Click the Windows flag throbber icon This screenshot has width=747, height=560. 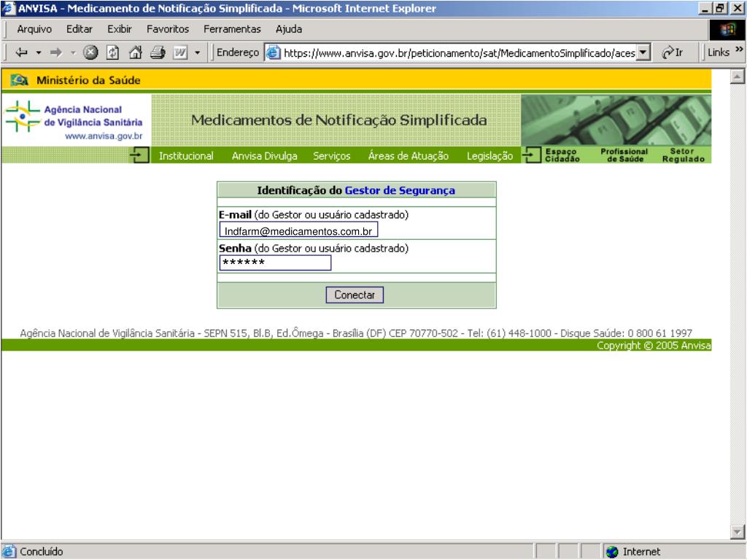(727, 29)
